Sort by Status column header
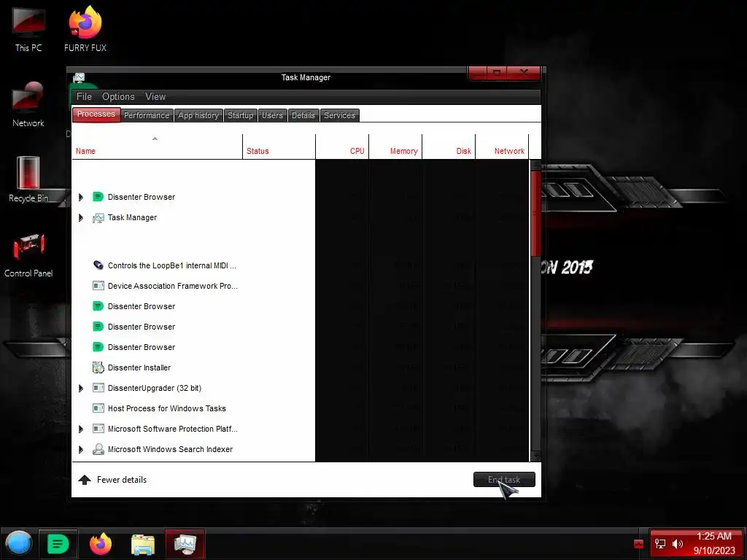Image resolution: width=747 pixels, height=560 pixels. pos(279,146)
